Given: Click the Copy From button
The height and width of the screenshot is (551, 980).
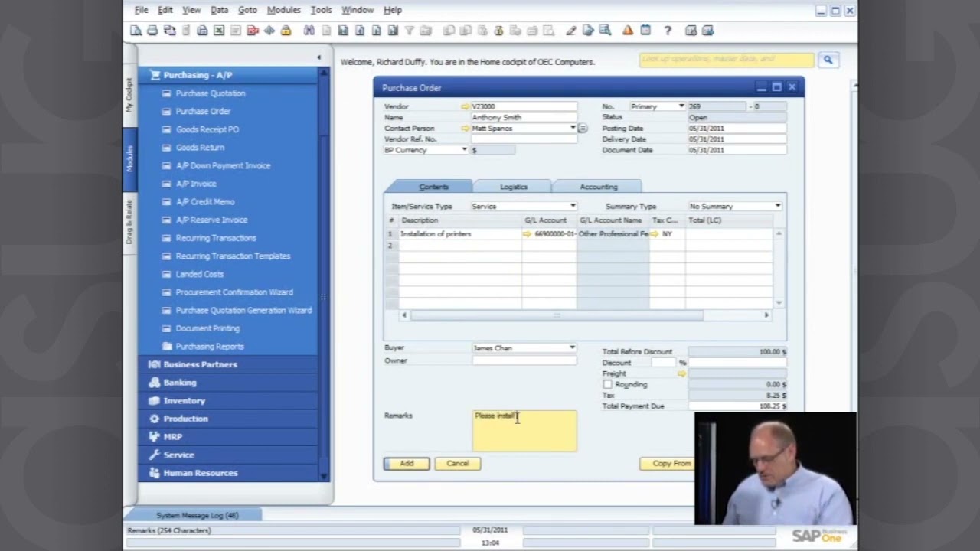Looking at the screenshot, I should tap(668, 464).
